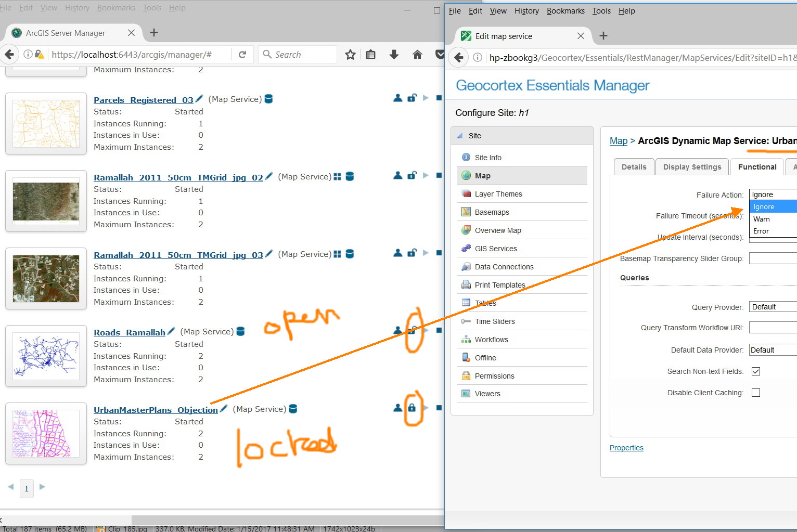Open the Roads_Ramallah service link
The width and height of the screenshot is (797, 532).
(130, 332)
